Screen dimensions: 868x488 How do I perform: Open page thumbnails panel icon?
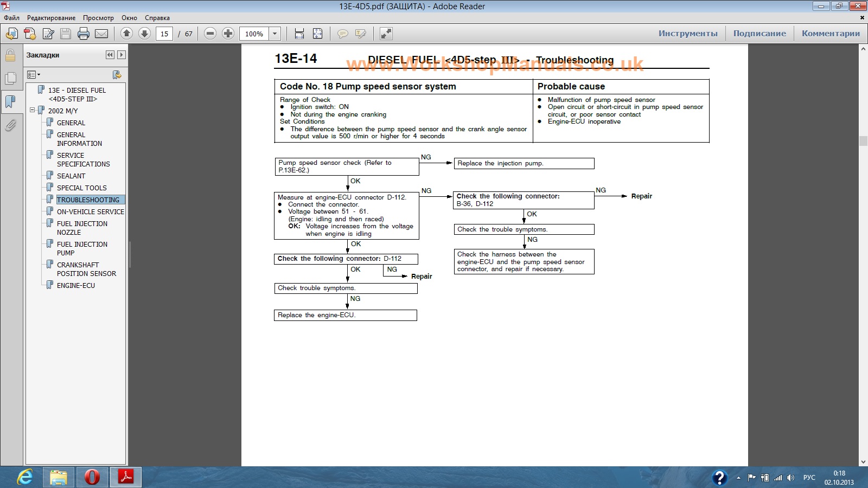click(10, 79)
